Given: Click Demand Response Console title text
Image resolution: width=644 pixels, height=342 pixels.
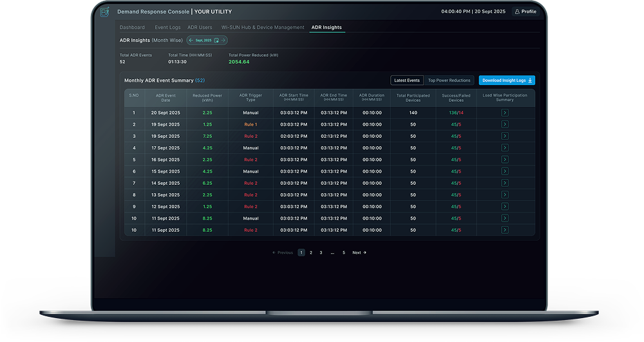Looking at the screenshot, I should pos(153,12).
